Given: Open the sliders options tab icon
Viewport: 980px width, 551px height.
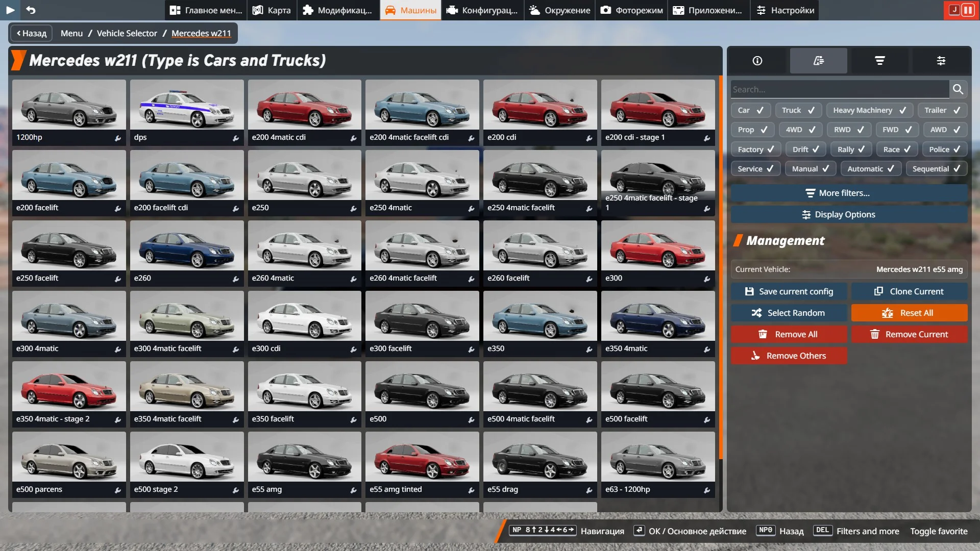Looking at the screenshot, I should (x=941, y=61).
